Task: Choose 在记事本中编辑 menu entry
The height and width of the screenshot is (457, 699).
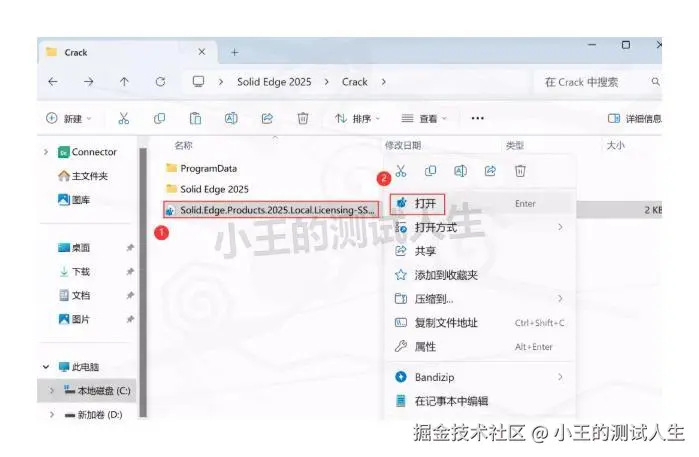Action: pos(479,401)
